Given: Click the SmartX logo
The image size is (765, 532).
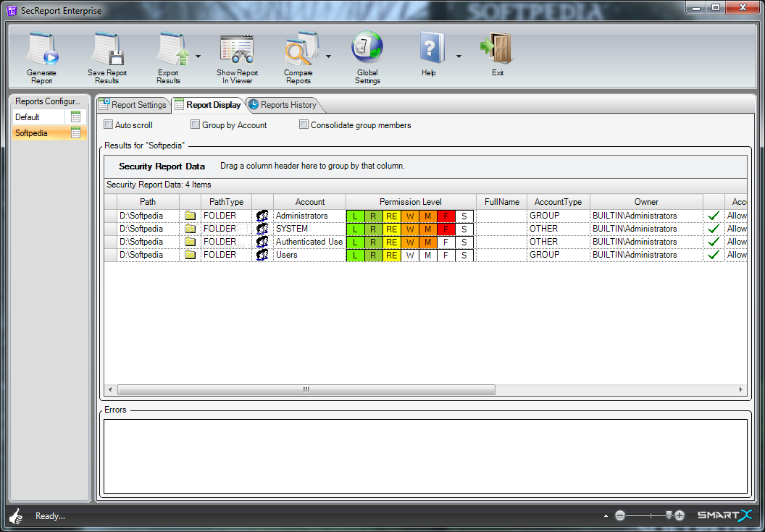Looking at the screenshot, I should tap(725, 515).
